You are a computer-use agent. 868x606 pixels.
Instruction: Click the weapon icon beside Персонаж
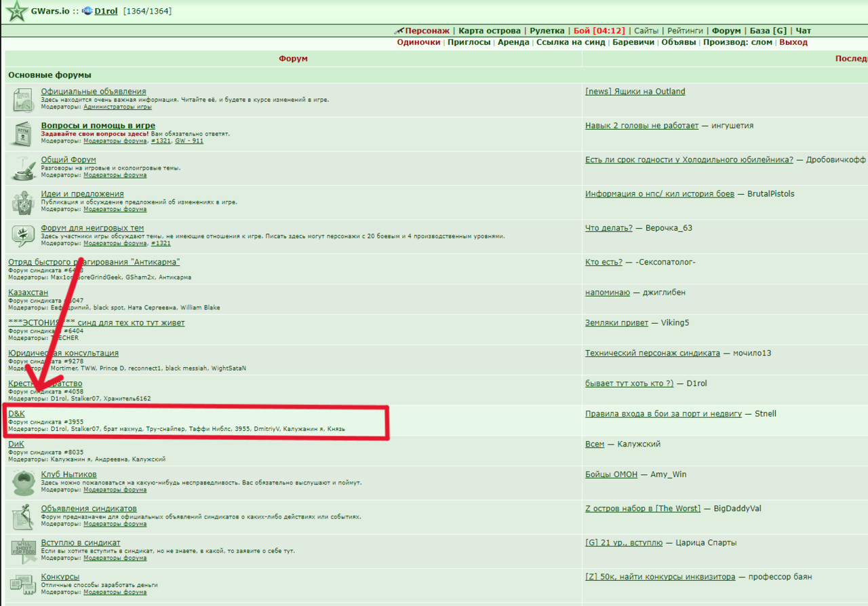[x=399, y=31]
